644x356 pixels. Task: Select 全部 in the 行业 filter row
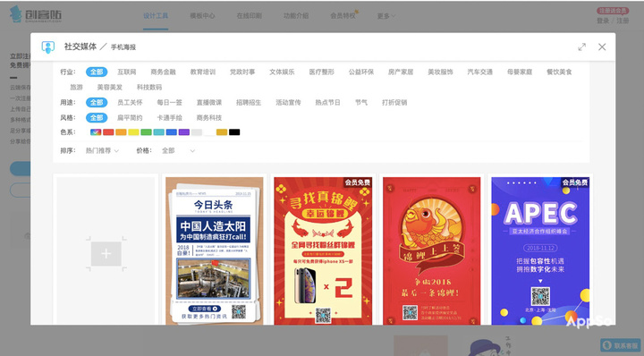(x=97, y=72)
